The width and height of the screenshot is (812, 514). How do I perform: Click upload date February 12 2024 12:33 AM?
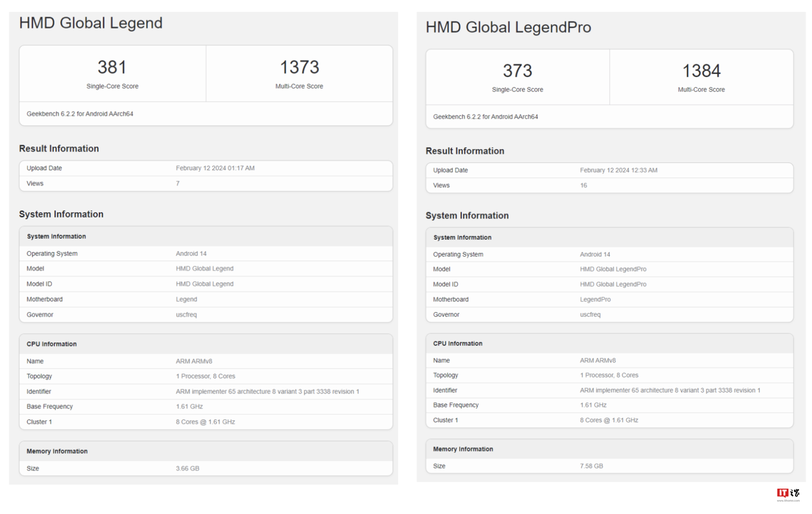click(619, 170)
